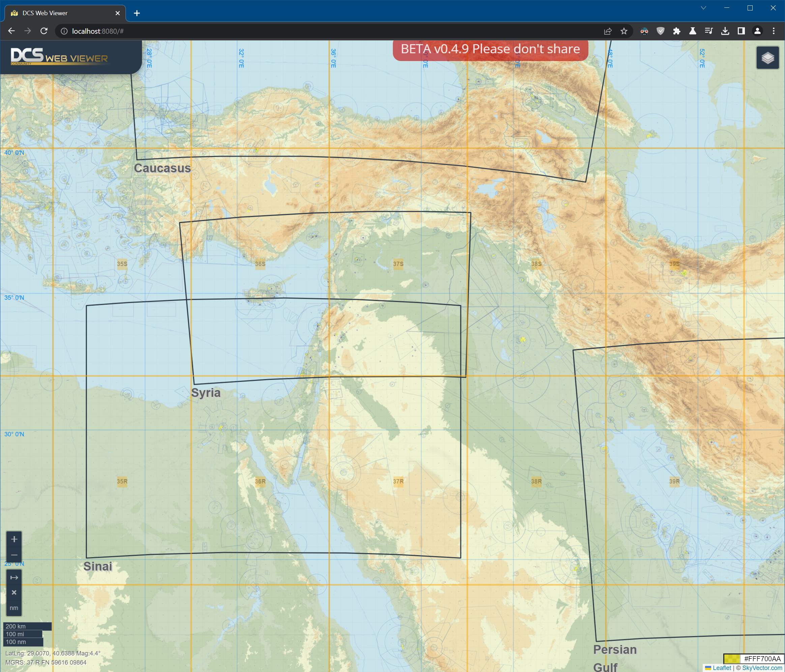Expand the tab search chevron
This screenshot has height=672, width=785.
click(x=703, y=7)
